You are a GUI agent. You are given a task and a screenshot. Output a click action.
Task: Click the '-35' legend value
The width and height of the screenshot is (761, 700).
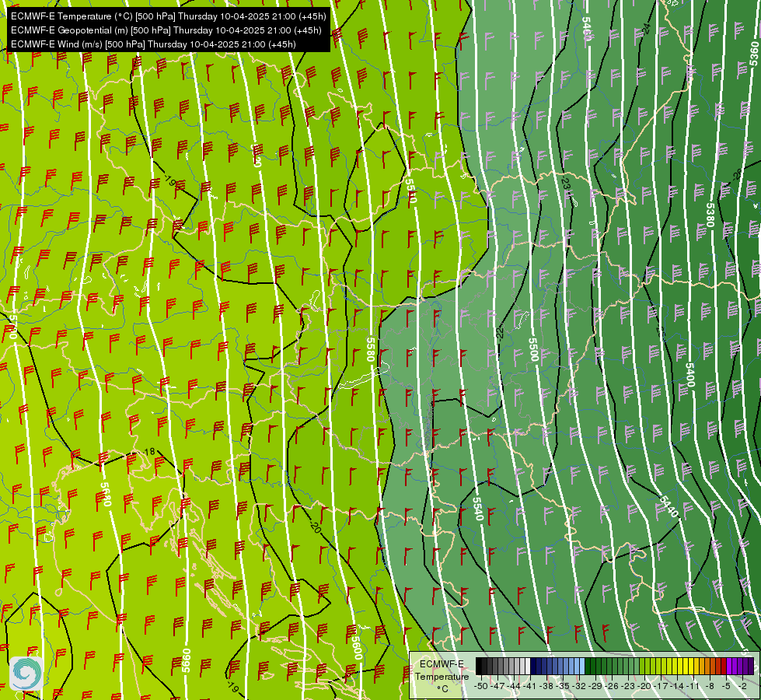(x=563, y=686)
